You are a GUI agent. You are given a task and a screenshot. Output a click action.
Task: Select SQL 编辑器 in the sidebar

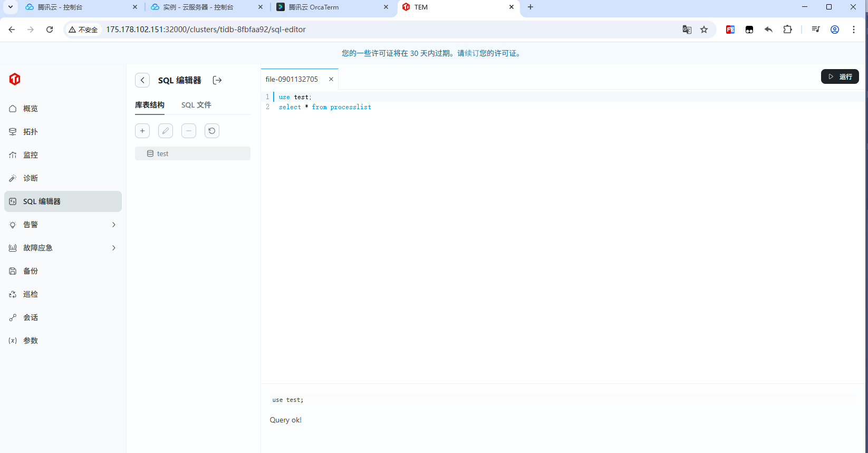point(63,201)
